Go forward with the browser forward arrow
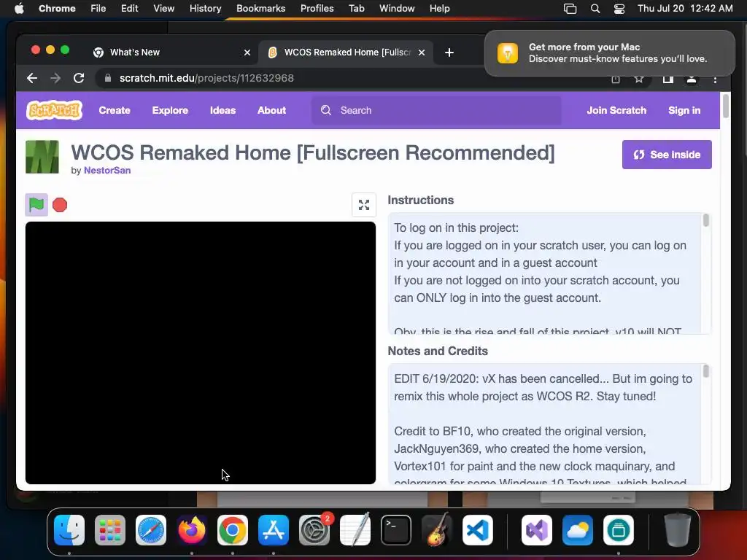Viewport: 747px width, 560px height. [55, 78]
